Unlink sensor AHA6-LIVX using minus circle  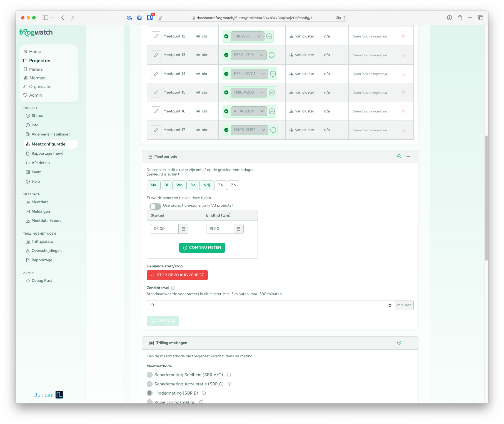click(272, 111)
